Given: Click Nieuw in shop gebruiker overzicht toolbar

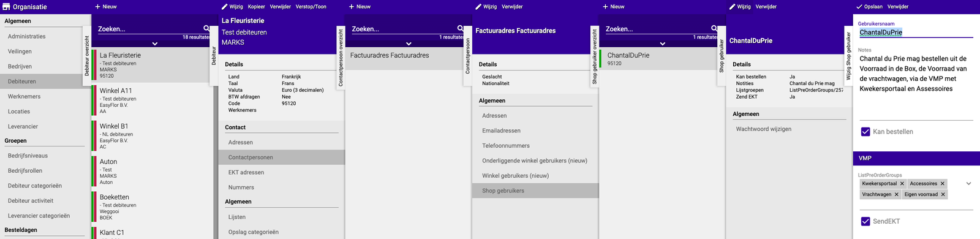Looking at the screenshot, I should click(614, 7).
